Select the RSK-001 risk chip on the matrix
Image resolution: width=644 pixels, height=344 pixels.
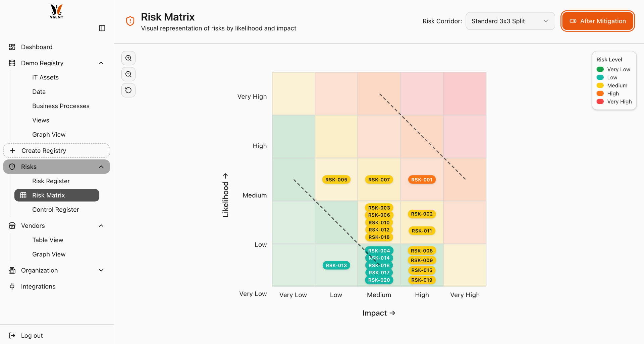coord(422,180)
